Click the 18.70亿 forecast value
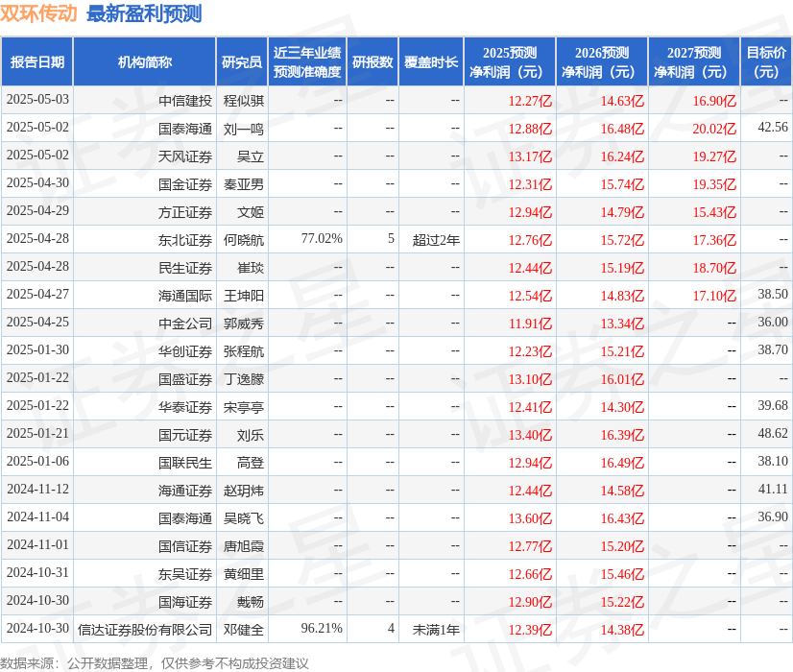The height and width of the screenshot is (672, 793). tap(714, 268)
